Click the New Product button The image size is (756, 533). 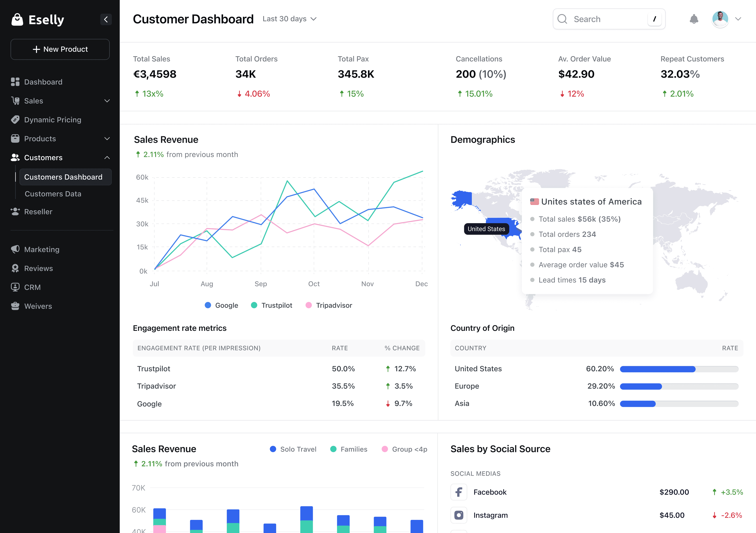(x=60, y=49)
